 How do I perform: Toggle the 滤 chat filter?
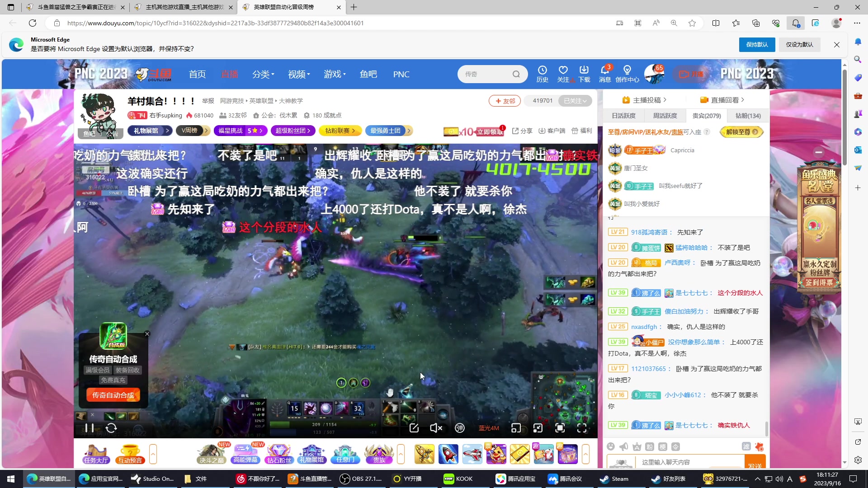click(746, 446)
